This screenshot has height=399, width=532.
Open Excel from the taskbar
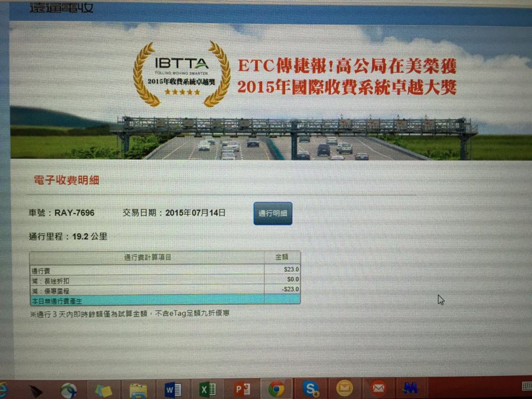[207, 389]
